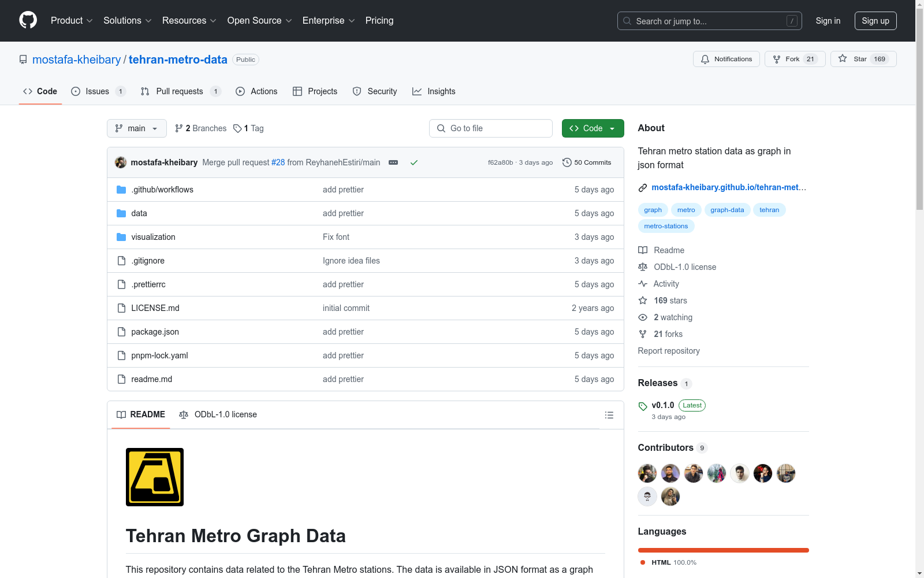Click the graph topic tag

[653, 210]
